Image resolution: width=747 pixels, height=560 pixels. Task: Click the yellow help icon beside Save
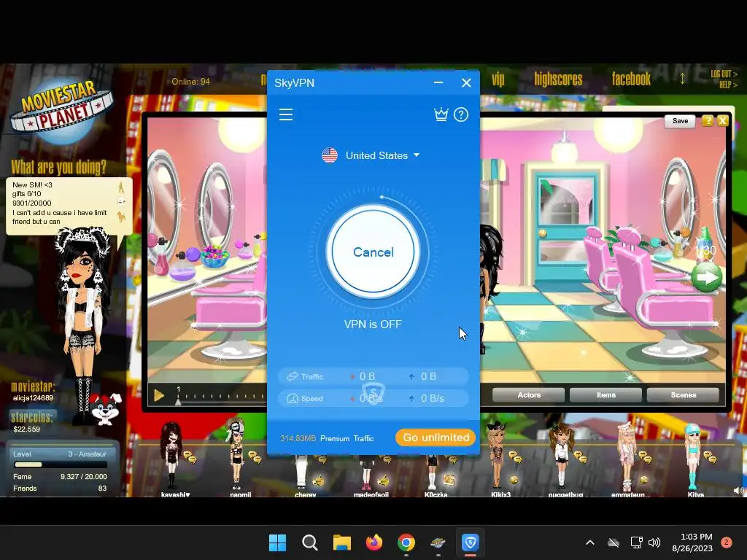[708, 121]
